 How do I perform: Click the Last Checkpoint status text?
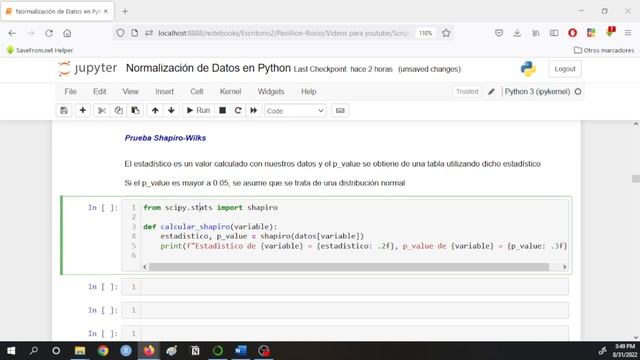343,69
